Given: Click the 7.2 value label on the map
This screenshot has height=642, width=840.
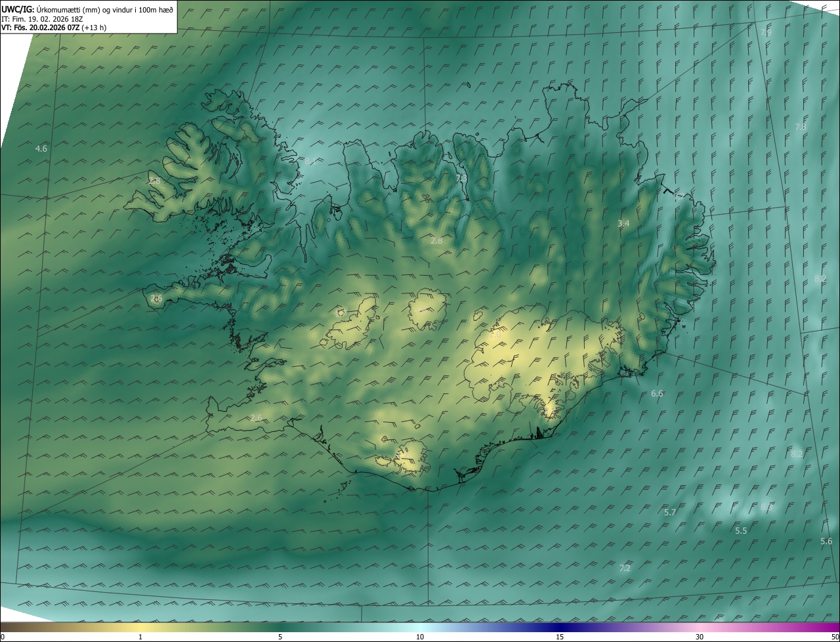Looking at the screenshot, I should pyautogui.click(x=625, y=568).
